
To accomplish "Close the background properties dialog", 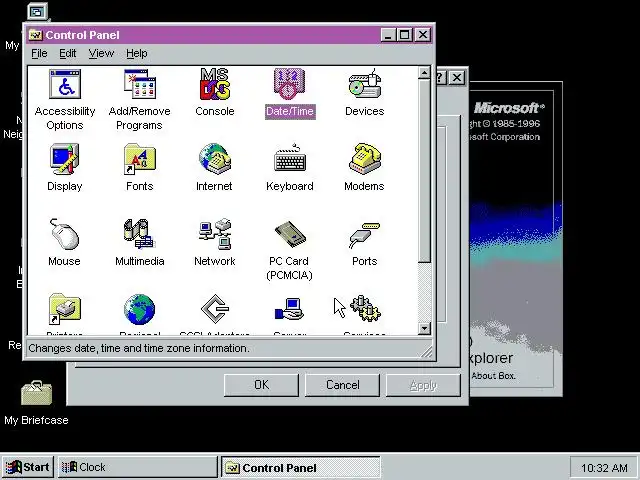I will coord(457,78).
